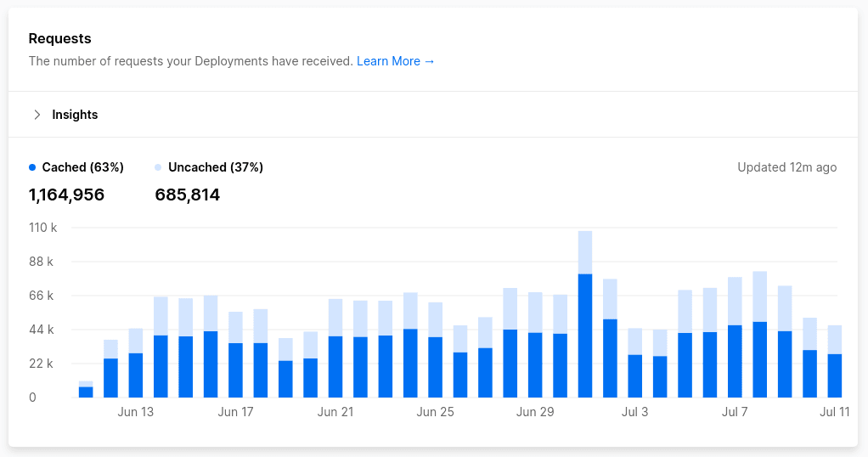The width and height of the screenshot is (868, 457).
Task: Expand the Insights section chevron
Action: tap(37, 115)
